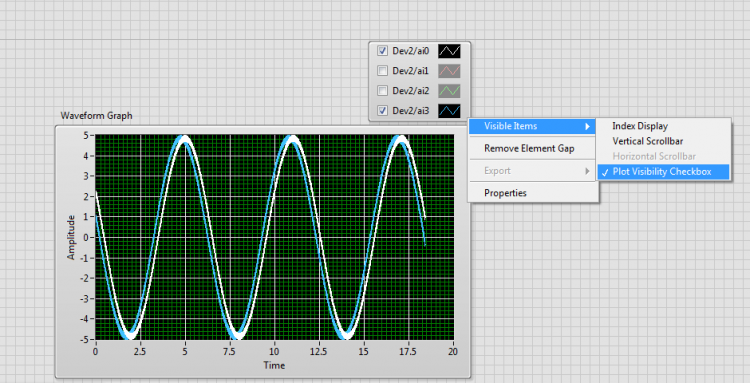Image resolution: width=750 pixels, height=383 pixels.
Task: Click the x-axis value 7.5
Action: click(x=229, y=351)
